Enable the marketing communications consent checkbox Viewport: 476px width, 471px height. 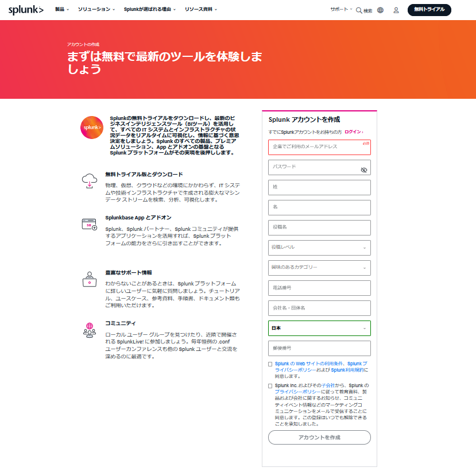tap(270, 385)
